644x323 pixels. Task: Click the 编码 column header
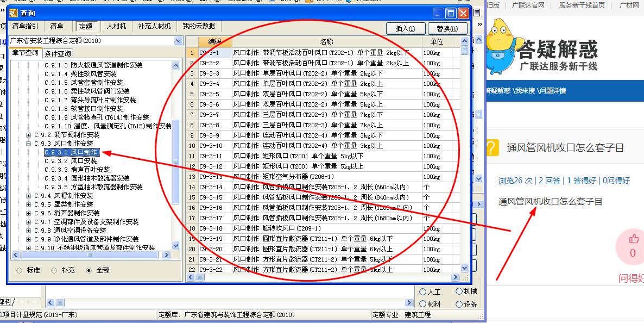(215, 41)
